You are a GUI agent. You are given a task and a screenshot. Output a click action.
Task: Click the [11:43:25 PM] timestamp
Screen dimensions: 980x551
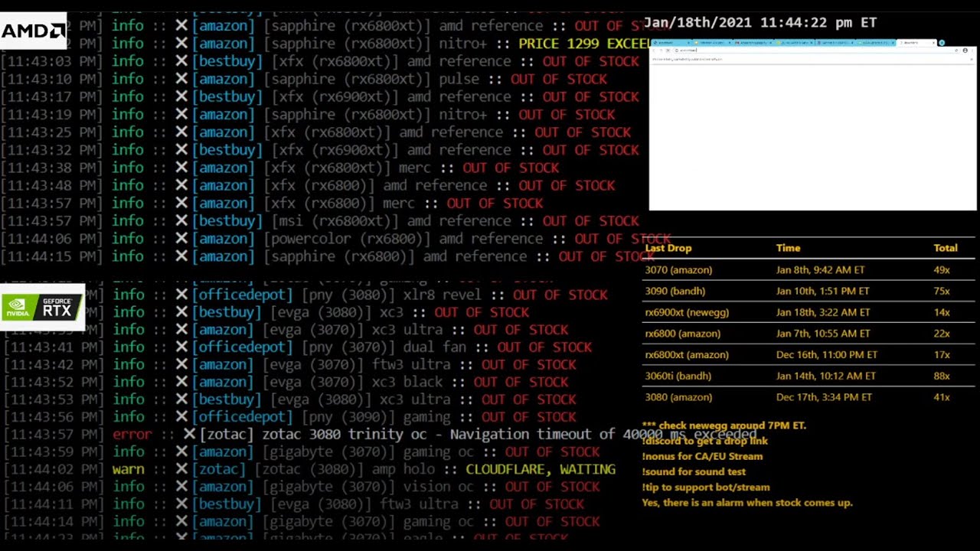click(51, 132)
